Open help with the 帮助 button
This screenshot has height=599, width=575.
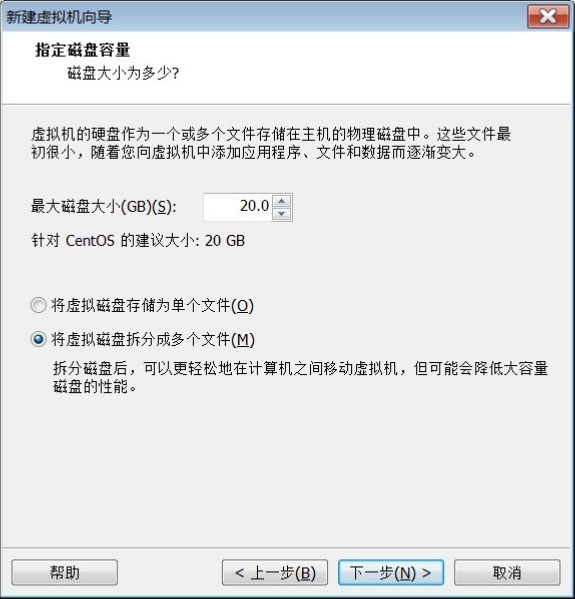pyautogui.click(x=65, y=572)
